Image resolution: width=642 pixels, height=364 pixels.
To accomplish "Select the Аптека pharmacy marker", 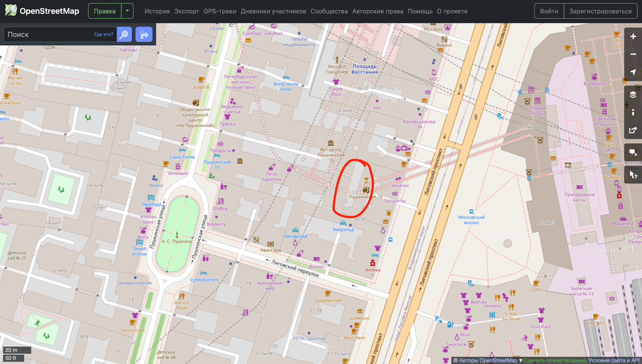I will pos(372,263).
